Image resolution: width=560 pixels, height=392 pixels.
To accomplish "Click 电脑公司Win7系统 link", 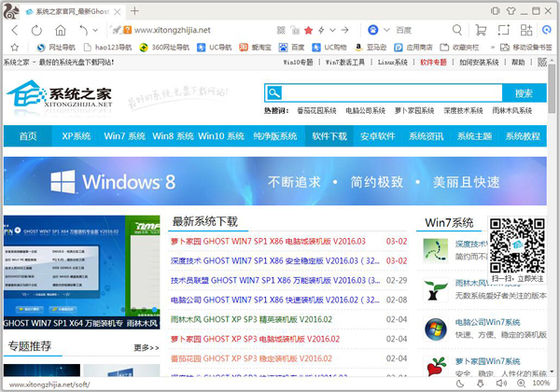I will tap(487, 322).
